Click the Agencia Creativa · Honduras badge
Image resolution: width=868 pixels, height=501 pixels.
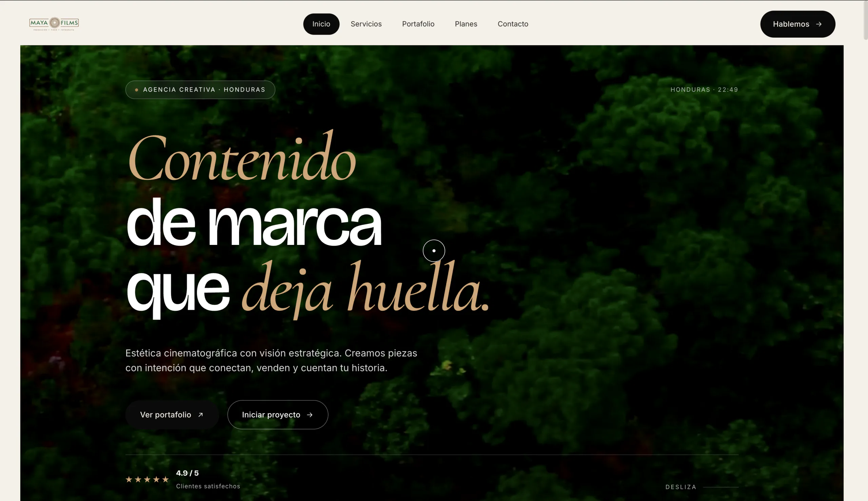[x=200, y=90]
